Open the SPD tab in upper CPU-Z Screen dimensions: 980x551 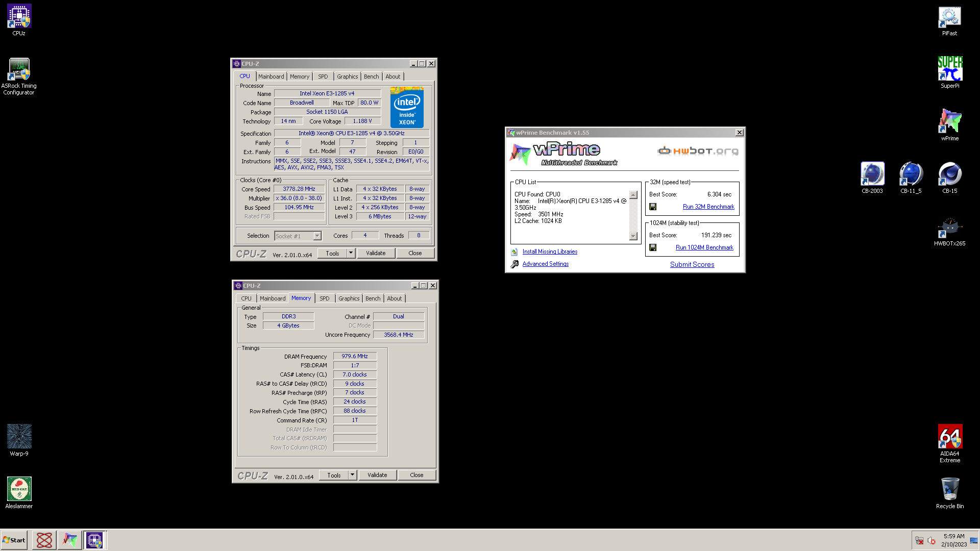click(x=323, y=77)
